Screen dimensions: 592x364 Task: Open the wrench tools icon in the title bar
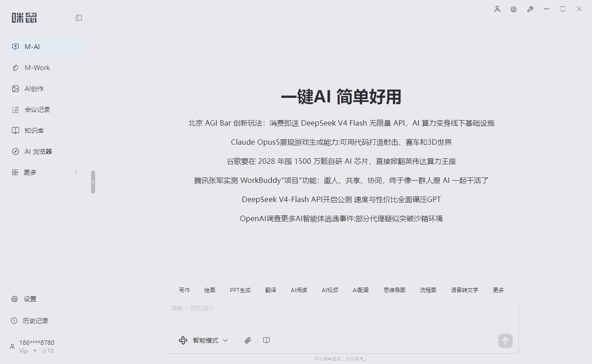click(x=530, y=9)
